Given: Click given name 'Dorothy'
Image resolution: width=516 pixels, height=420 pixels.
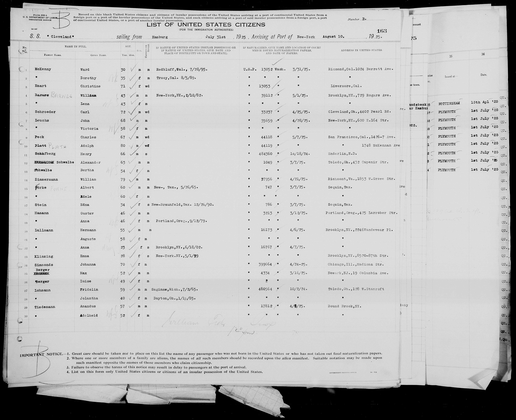Looking at the screenshot, I should pyautogui.click(x=88, y=78).
